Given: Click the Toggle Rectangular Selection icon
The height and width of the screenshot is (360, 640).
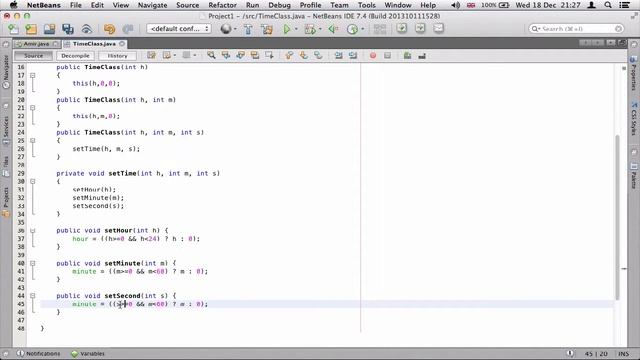Looking at the screenshot, I should point(269,56).
